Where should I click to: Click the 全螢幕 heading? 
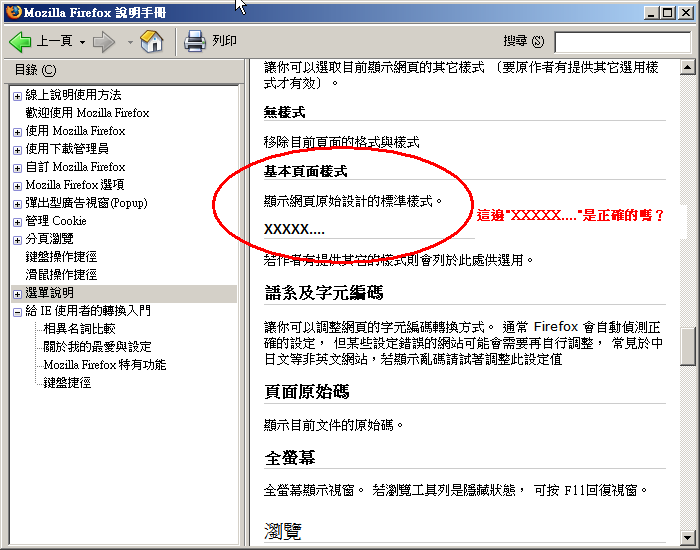pos(290,458)
